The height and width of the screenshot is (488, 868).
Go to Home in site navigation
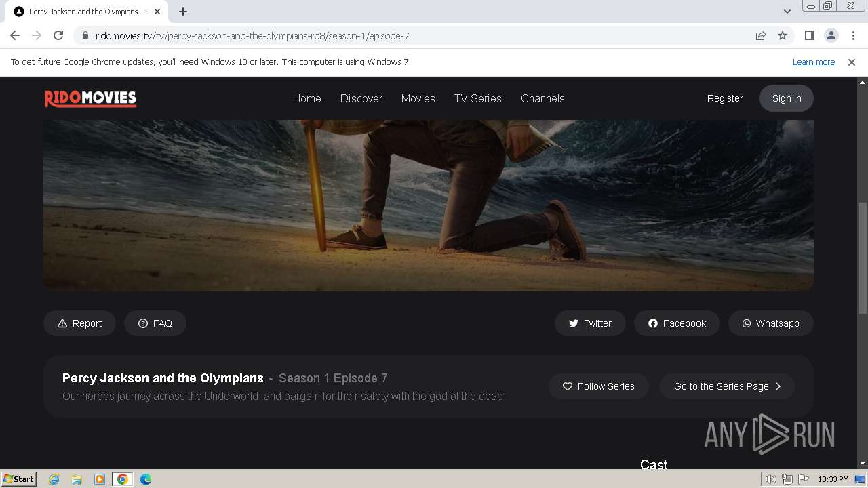307,98
